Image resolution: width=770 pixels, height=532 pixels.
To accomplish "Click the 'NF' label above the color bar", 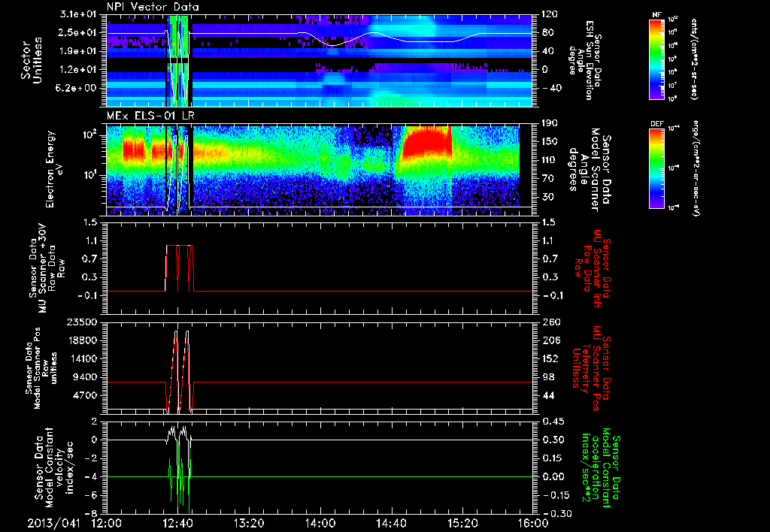I will [656, 15].
